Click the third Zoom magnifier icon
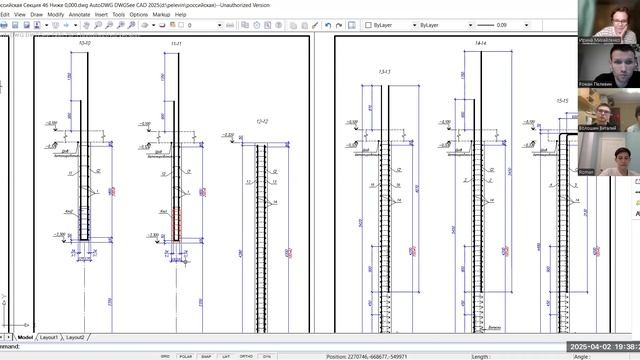 pos(120,25)
